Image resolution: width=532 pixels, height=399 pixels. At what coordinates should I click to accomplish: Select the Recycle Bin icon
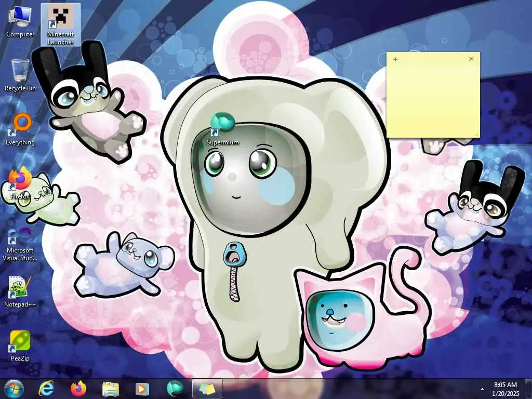(20, 75)
